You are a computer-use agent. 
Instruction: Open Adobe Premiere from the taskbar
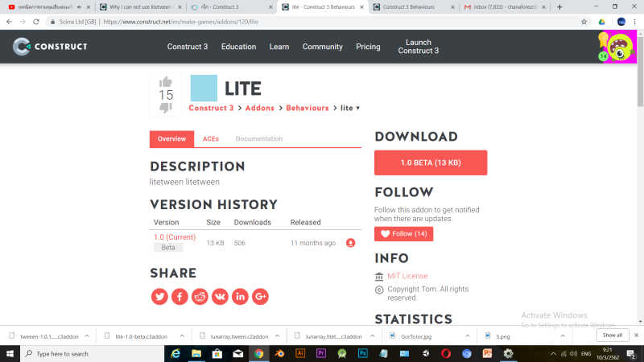click(320, 353)
